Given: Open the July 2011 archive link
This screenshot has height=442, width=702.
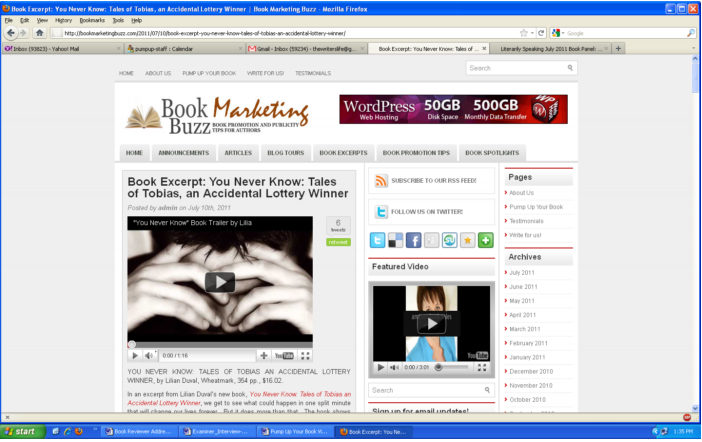Looking at the screenshot, I should (x=522, y=273).
